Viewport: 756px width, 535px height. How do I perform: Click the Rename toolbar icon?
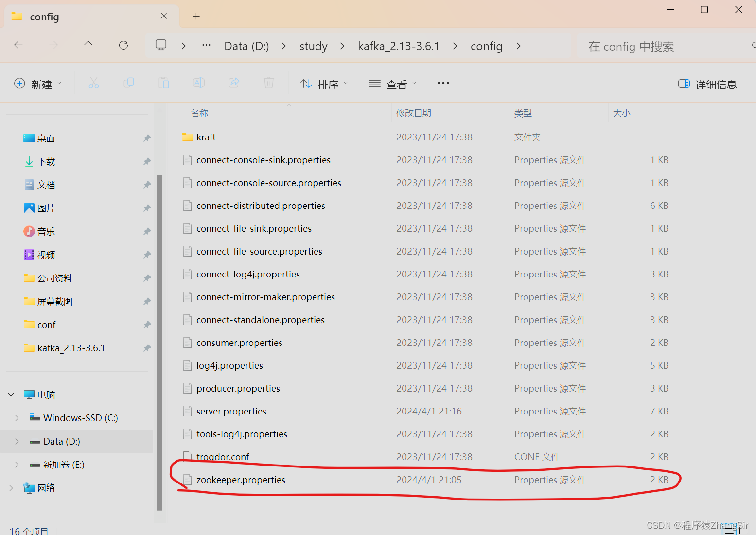[x=199, y=83]
